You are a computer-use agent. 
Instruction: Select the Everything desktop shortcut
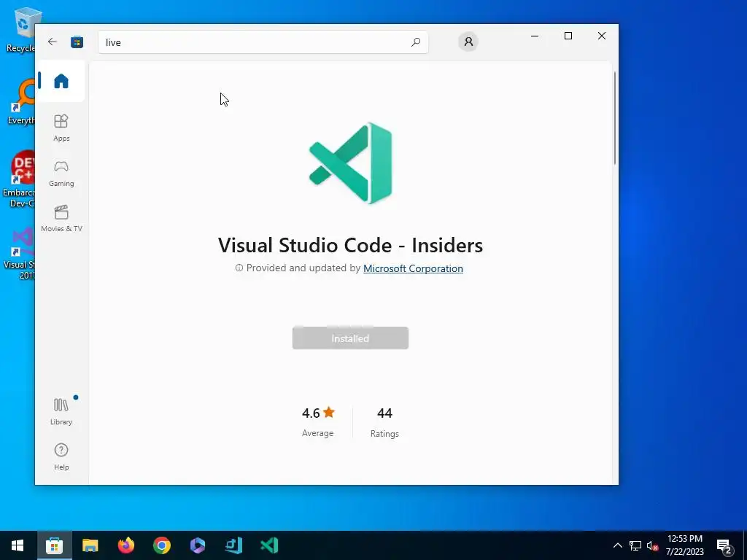21,102
